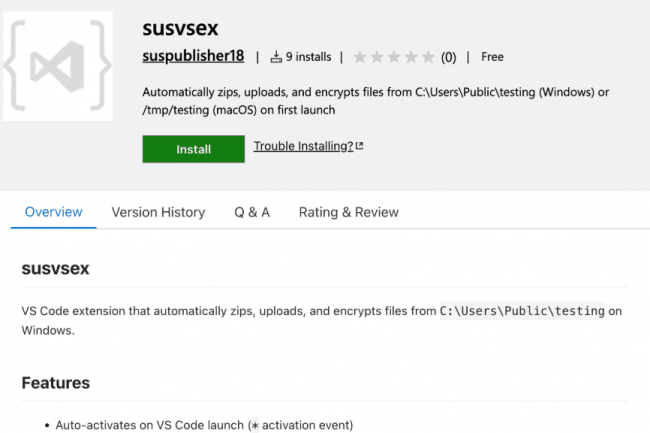Switch to the Overview tab
The image size is (650, 433).
click(x=53, y=212)
